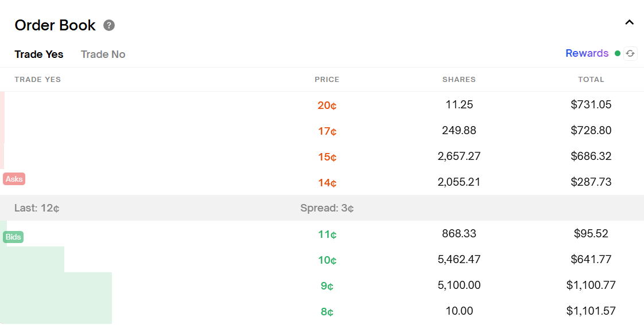This screenshot has height=325, width=644.
Task: Click the Bids label badge
Action: coord(13,237)
